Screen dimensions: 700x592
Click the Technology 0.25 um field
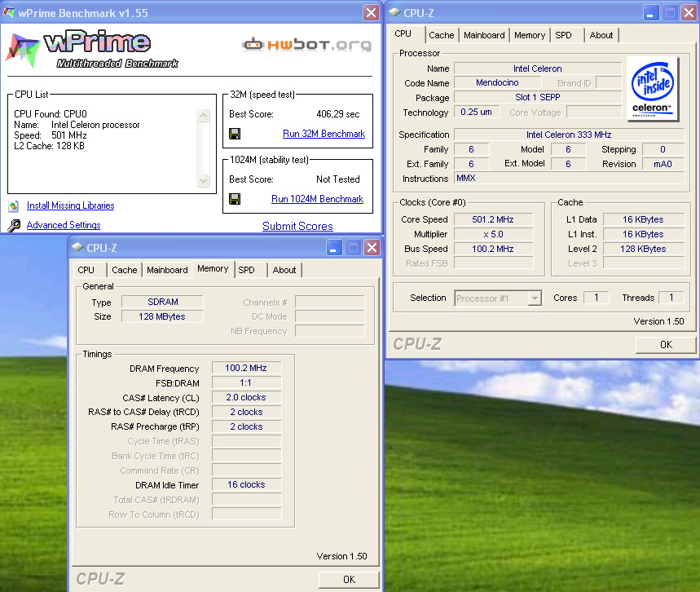(477, 113)
